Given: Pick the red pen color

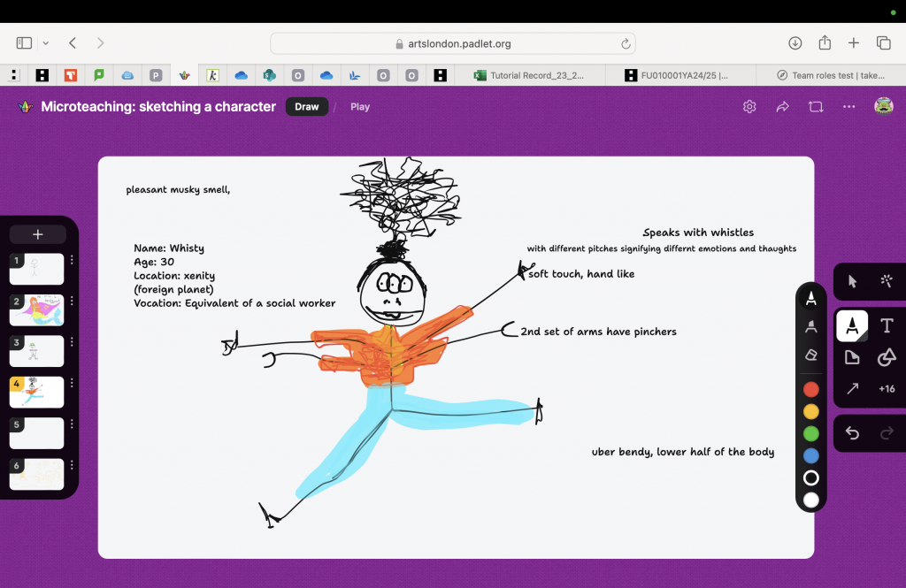Looking at the screenshot, I should pyautogui.click(x=811, y=389).
